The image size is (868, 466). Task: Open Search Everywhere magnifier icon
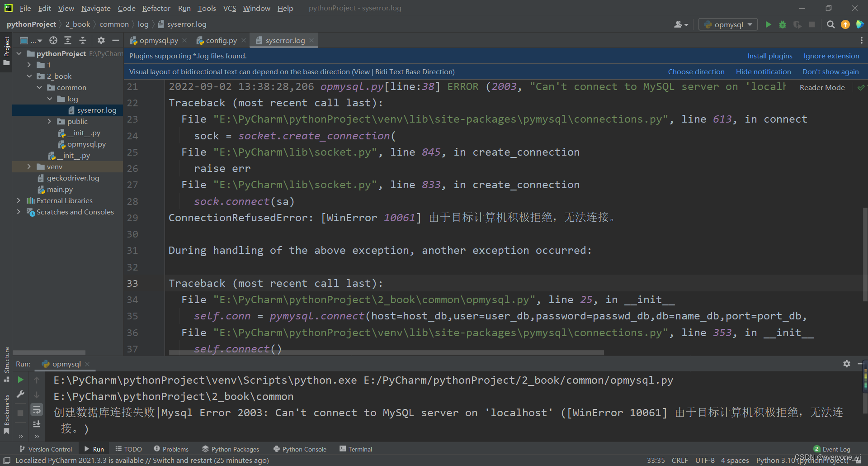[x=831, y=24]
